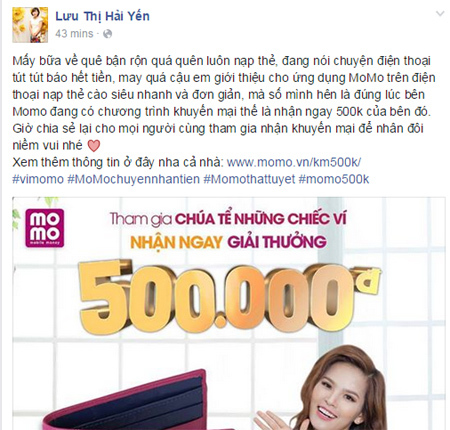This screenshot has width=450, height=430.
Task: Open the #MoMochuyennhantien hashtag
Action: tap(133, 179)
